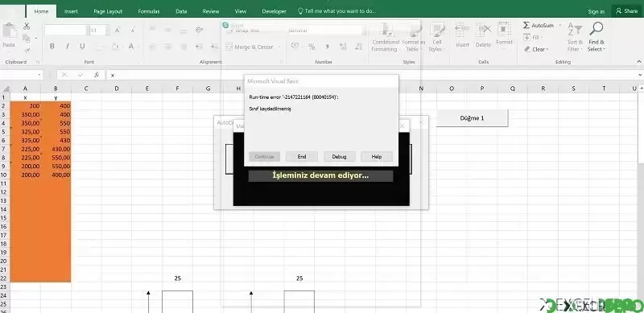
Task: Click Help in the Visual Basic error dialog
Action: pyautogui.click(x=377, y=156)
